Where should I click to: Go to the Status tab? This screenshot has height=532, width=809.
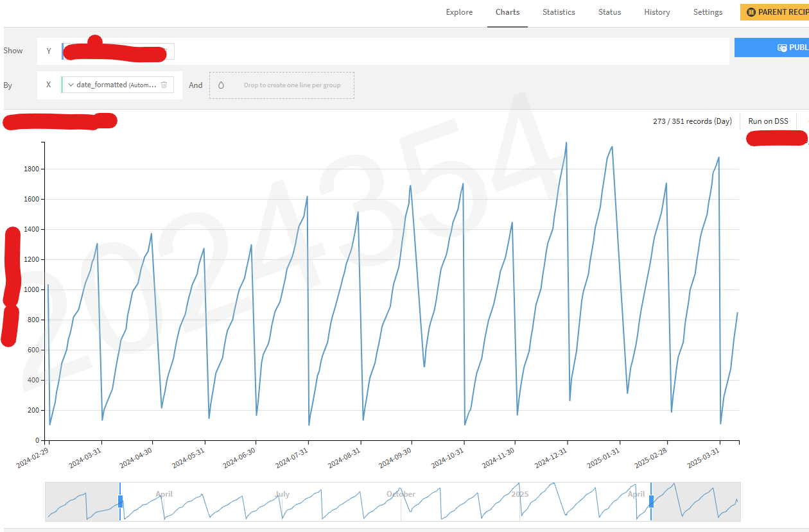[x=609, y=12]
